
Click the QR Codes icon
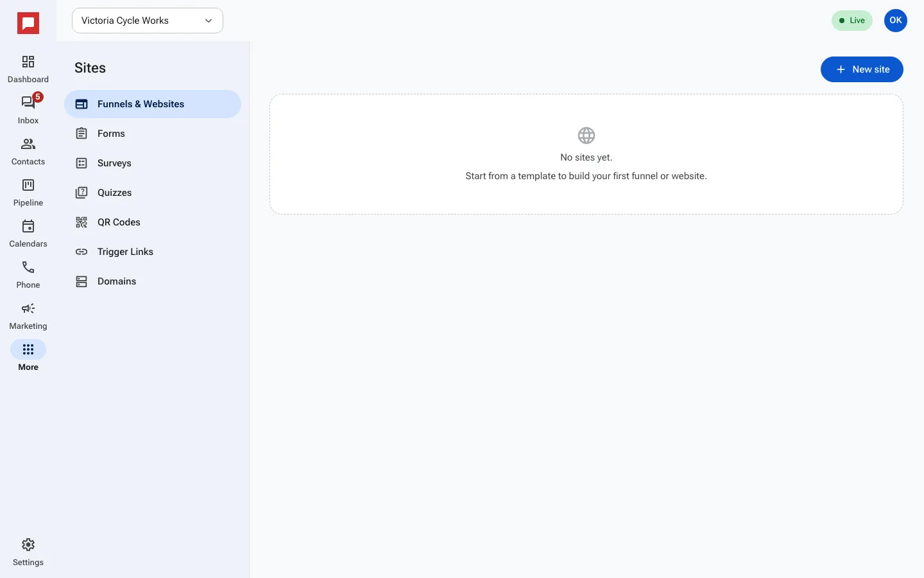pyautogui.click(x=81, y=222)
